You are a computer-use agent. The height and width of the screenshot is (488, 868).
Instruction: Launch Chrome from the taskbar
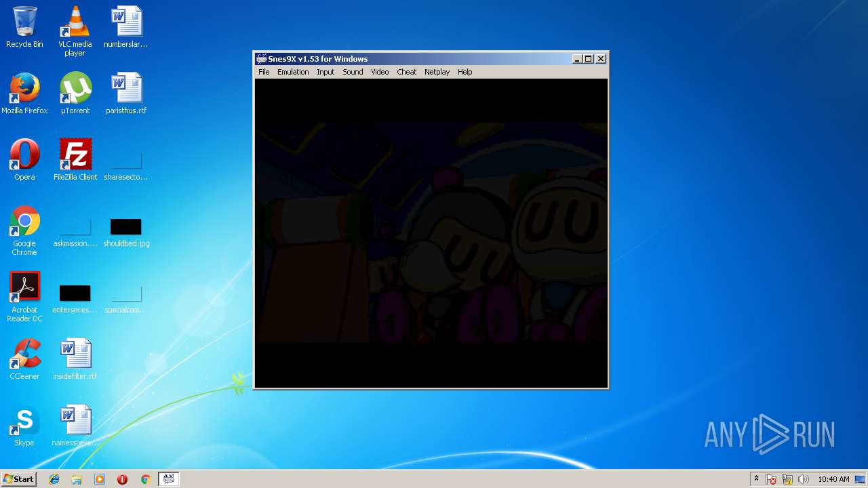click(145, 479)
